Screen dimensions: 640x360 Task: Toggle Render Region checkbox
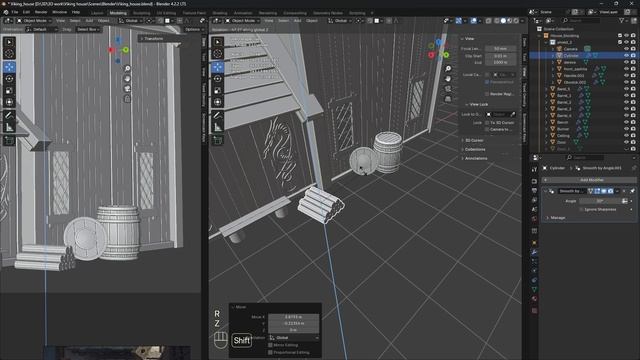[x=487, y=94]
